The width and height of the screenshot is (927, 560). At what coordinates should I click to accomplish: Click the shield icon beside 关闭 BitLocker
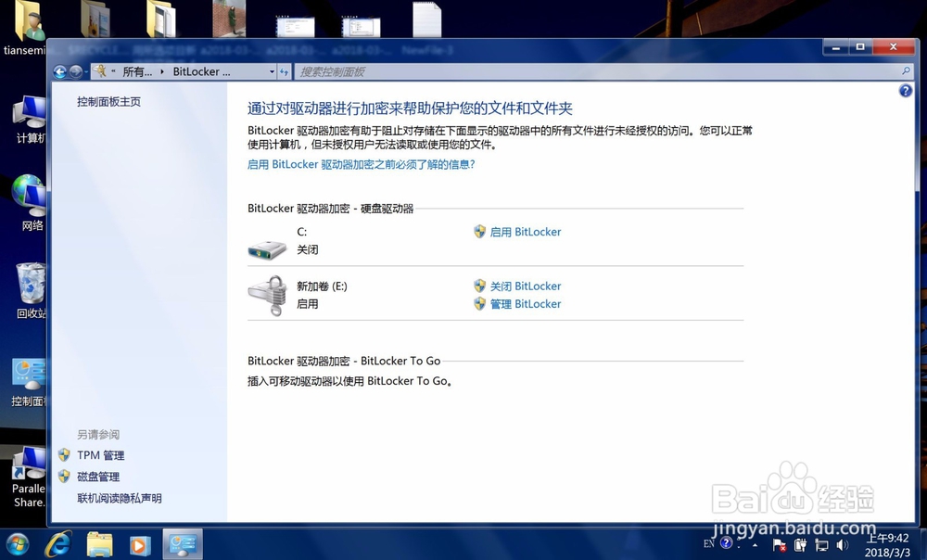tap(479, 286)
